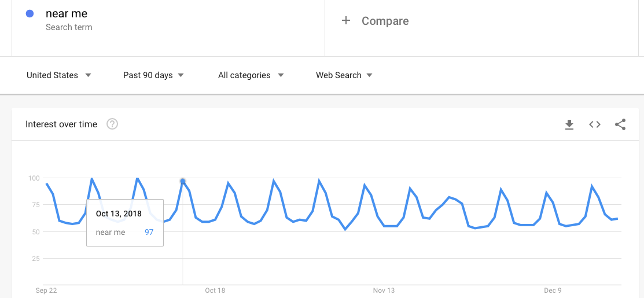Click the blue dot beside near me
The height and width of the screenshot is (298, 644).
[x=30, y=13]
